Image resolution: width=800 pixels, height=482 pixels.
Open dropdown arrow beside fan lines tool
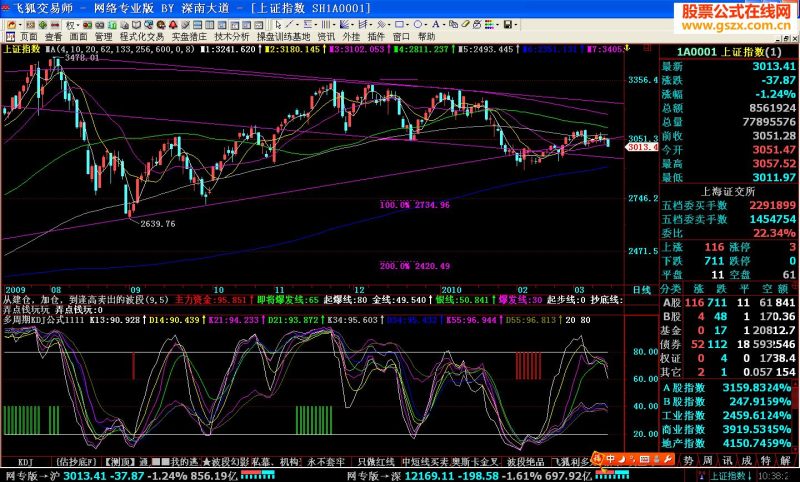click(x=353, y=24)
